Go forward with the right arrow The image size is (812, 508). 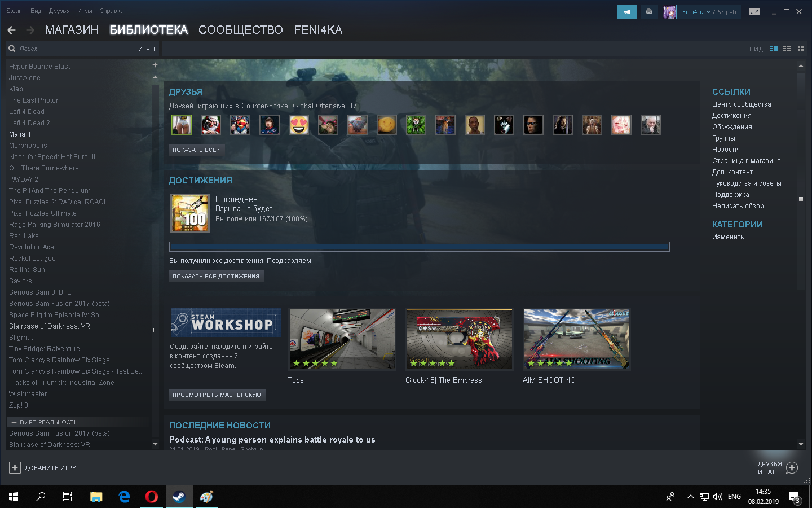(30, 30)
